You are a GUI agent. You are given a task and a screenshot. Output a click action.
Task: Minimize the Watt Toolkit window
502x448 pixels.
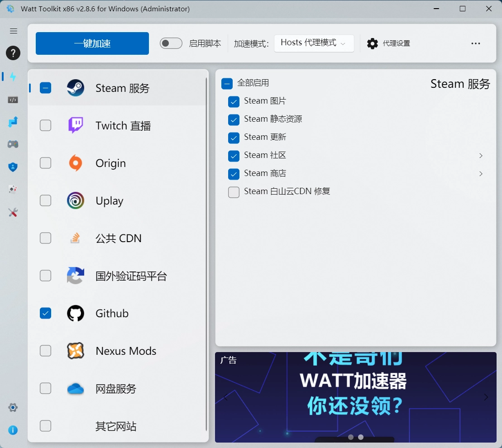[436, 9]
